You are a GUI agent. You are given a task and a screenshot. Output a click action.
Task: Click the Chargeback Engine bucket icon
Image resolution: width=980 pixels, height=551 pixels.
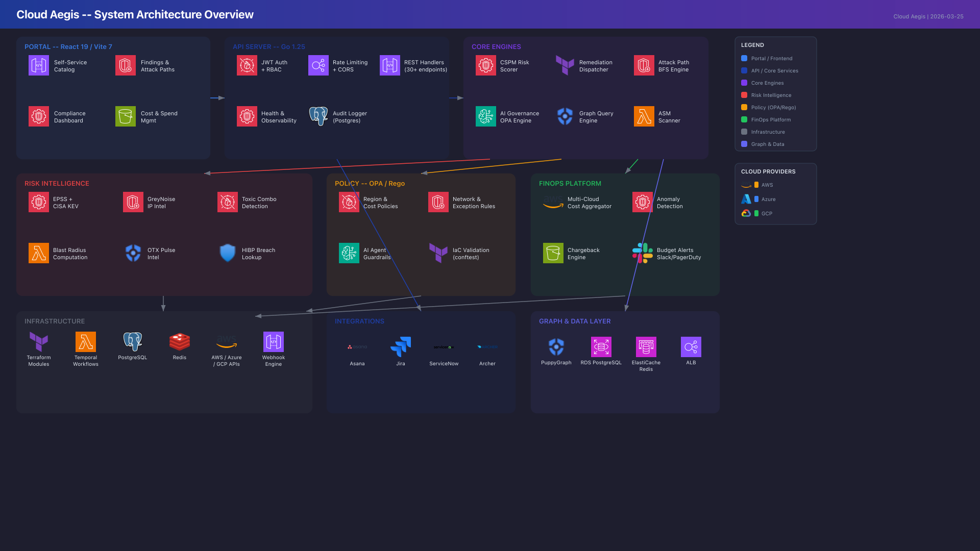coord(553,253)
